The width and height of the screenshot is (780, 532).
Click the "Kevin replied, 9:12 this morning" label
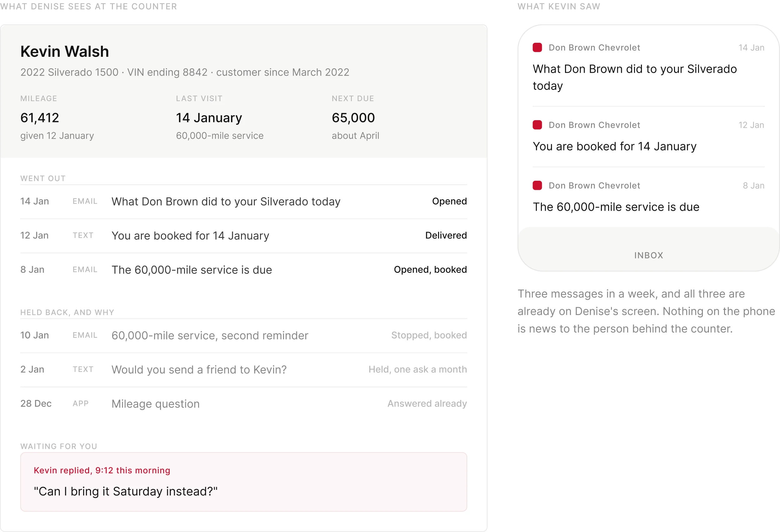(x=102, y=470)
